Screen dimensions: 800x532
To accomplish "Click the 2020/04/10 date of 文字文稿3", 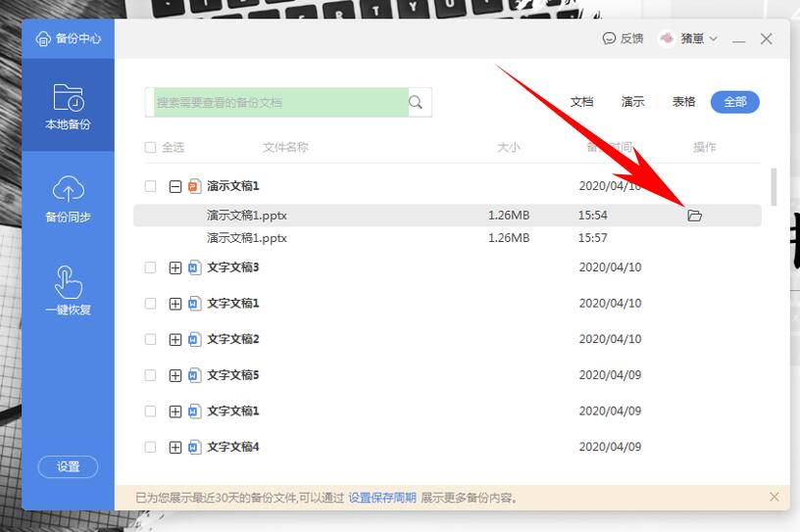I will (610, 267).
